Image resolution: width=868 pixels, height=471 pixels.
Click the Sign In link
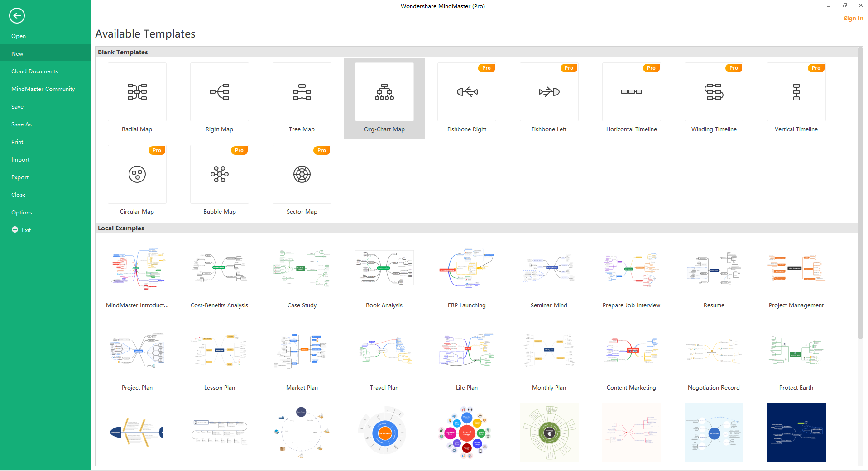(853, 19)
